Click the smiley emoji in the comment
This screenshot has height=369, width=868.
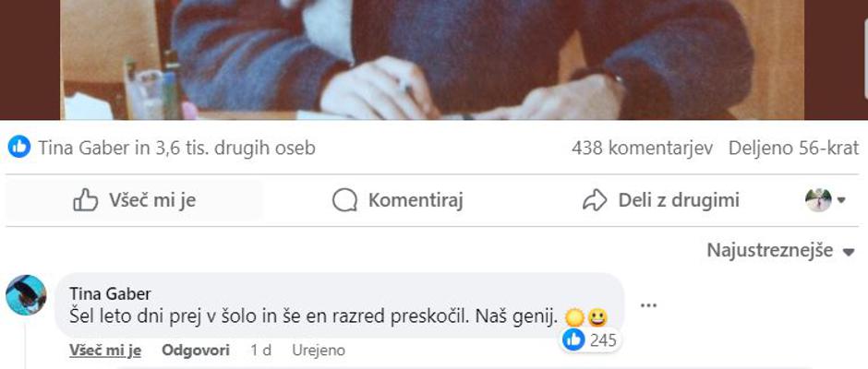tap(597, 317)
